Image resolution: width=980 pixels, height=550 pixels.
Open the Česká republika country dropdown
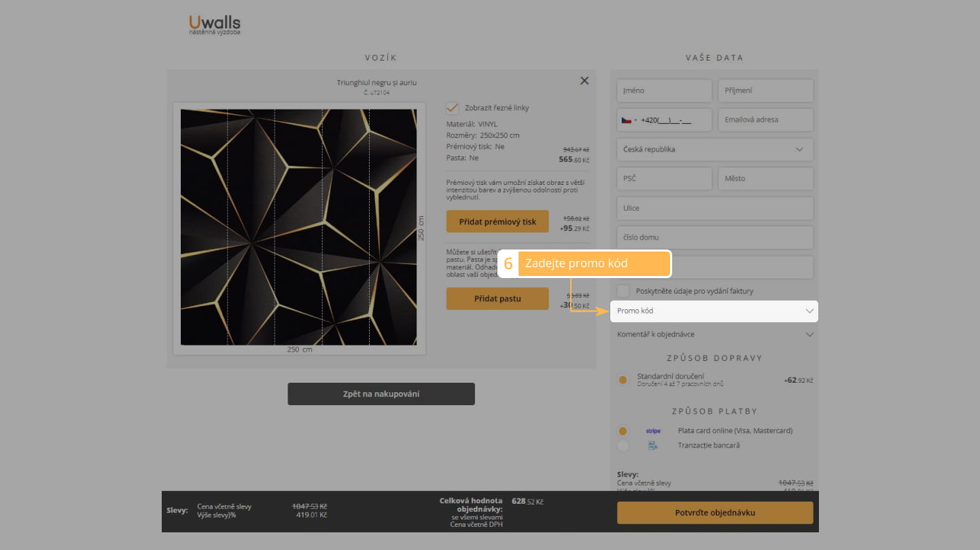pos(714,150)
